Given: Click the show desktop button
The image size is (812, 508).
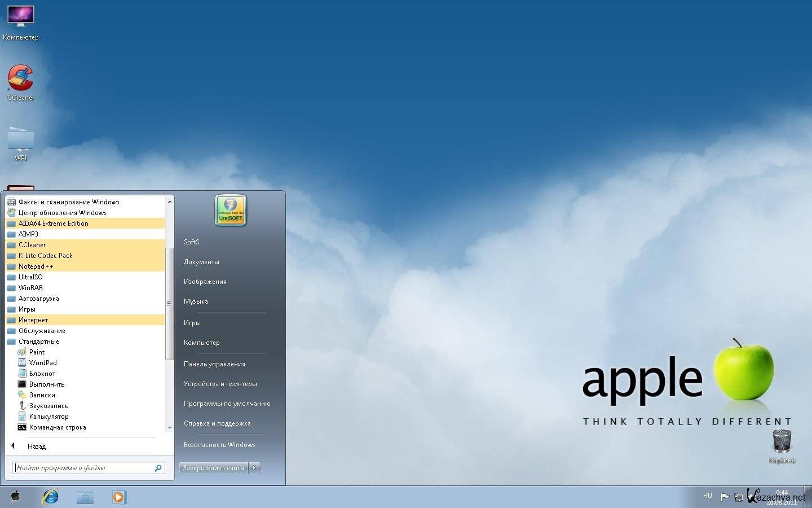Looking at the screenshot, I should (809, 497).
